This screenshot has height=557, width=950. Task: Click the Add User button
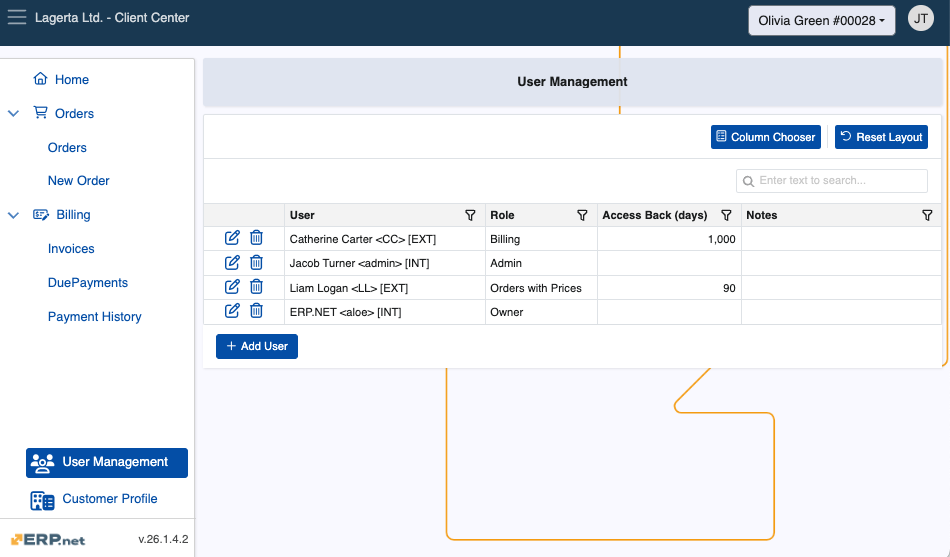coord(257,346)
